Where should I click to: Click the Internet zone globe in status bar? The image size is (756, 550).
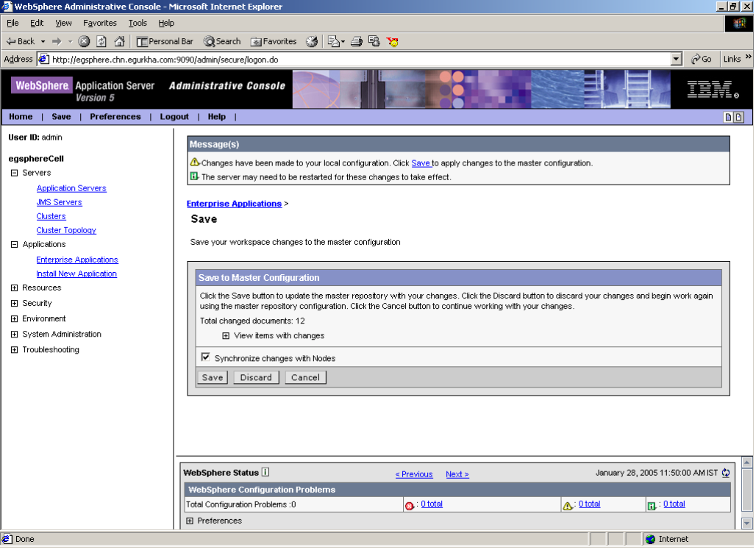[x=650, y=540]
